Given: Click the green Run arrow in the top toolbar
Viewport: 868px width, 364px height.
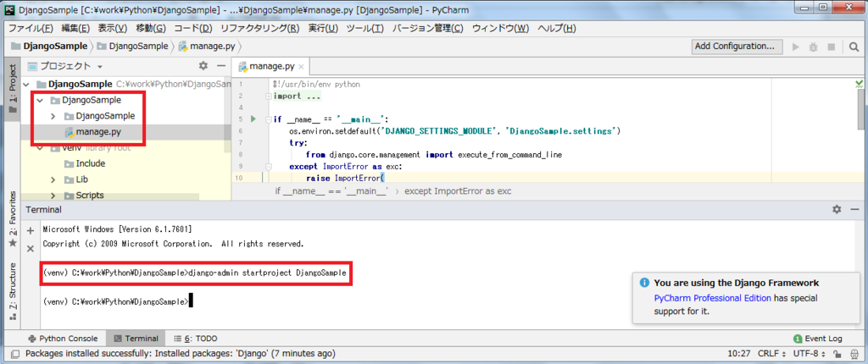Looking at the screenshot, I should tap(796, 47).
